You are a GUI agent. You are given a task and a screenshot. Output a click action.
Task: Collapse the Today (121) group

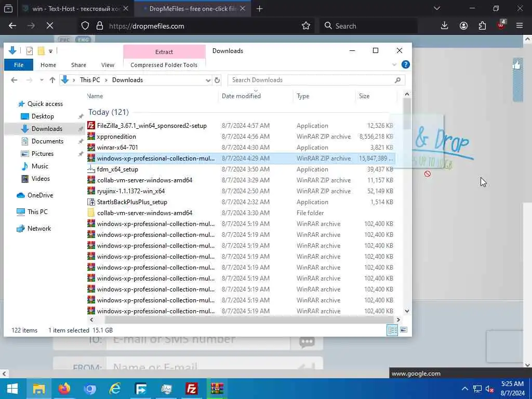click(x=109, y=112)
